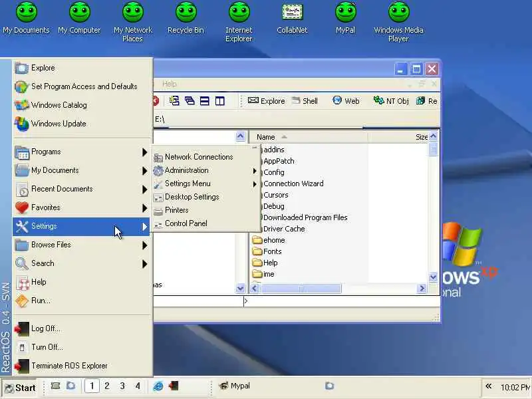Sort by Name column header

pyautogui.click(x=309, y=137)
